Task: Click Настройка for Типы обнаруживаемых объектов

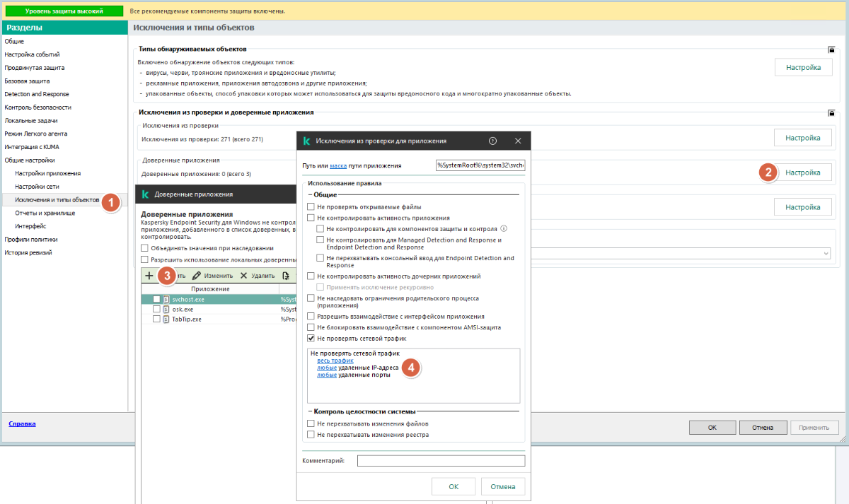Action: click(803, 68)
